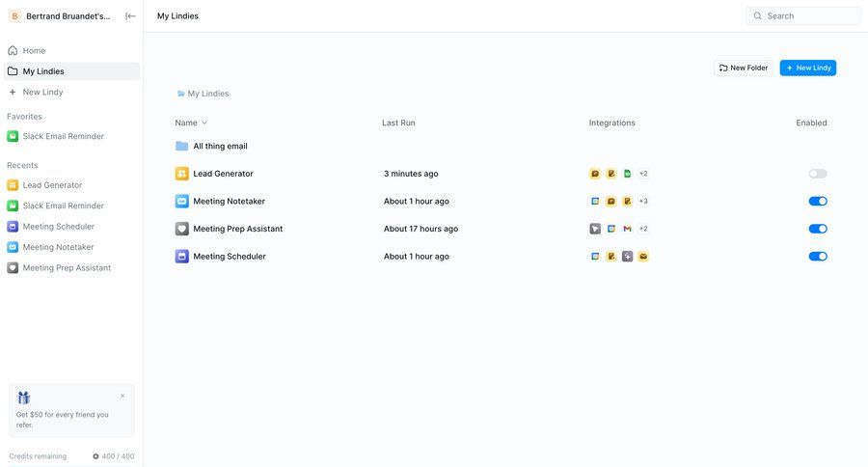This screenshot has height=467, width=868.
Task: Click the blue Meeting Notetaker icon in the table
Action: coord(181,201)
